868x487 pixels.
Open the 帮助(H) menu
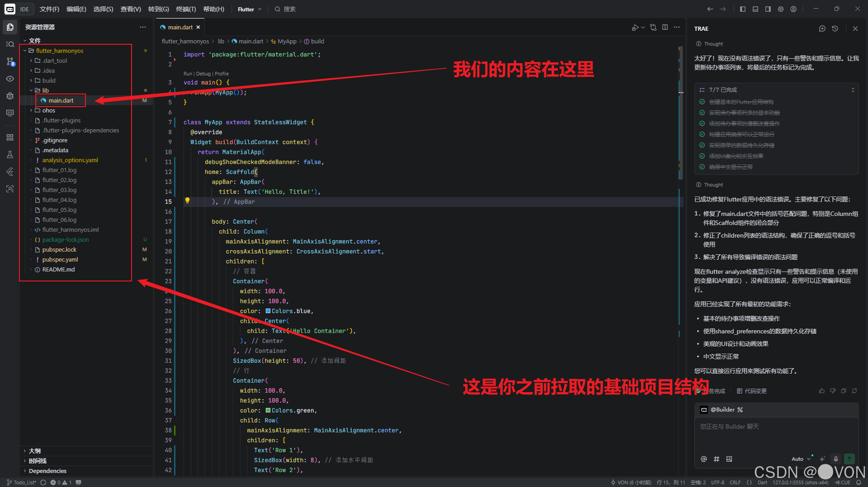tap(213, 9)
